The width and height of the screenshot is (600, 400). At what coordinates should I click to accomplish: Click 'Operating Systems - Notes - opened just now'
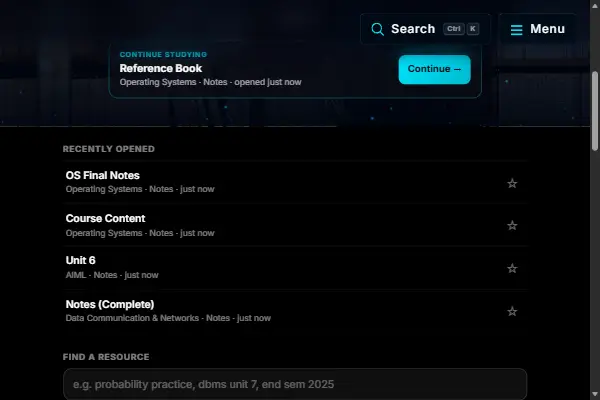click(x=210, y=82)
